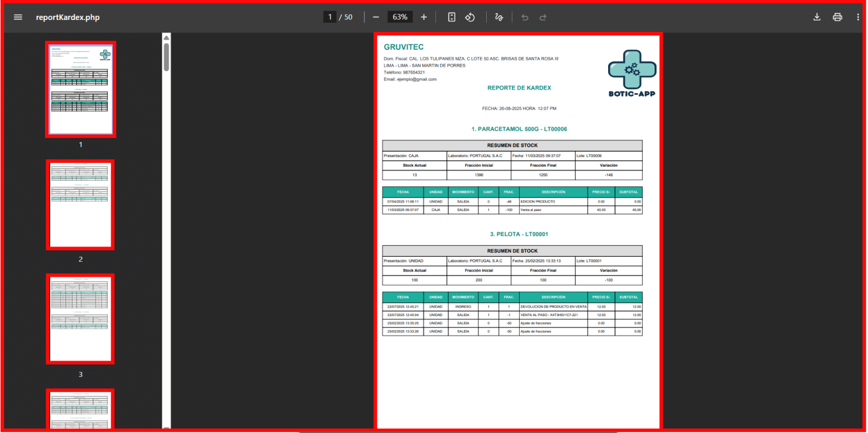The width and height of the screenshot is (868, 433).
Task: Click the zoom out minus icon
Action: point(376,17)
